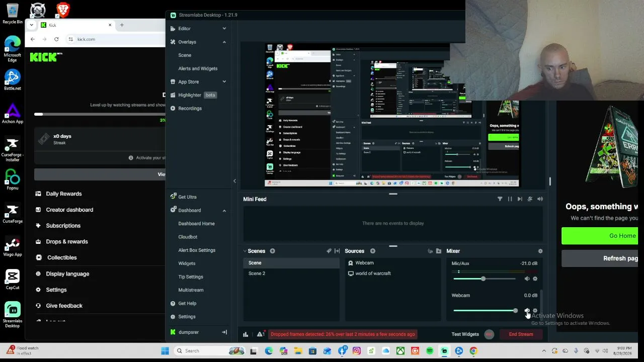Open the Highlighter beta page
Image resolution: width=644 pixels, height=362 pixels.
coord(193,95)
